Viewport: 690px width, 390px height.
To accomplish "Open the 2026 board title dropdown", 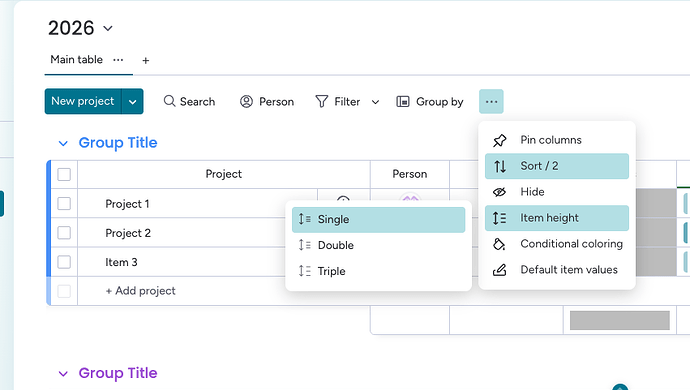I will pos(108,29).
